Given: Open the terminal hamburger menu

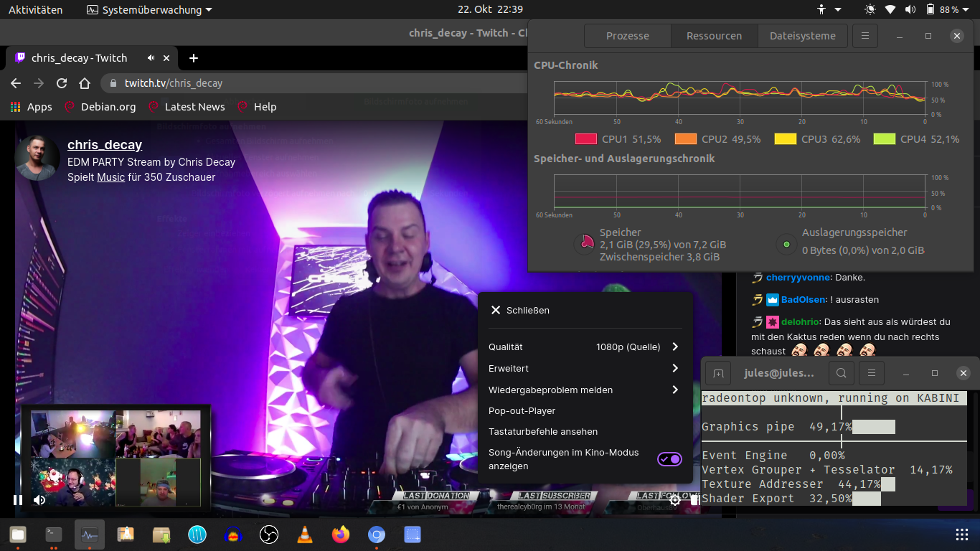Looking at the screenshot, I should click(871, 373).
